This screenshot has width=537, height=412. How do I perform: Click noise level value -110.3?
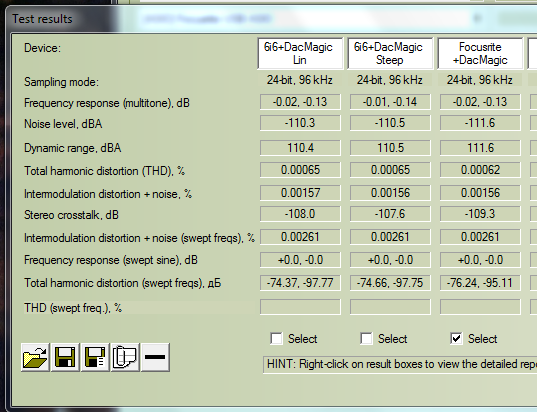tap(300, 123)
